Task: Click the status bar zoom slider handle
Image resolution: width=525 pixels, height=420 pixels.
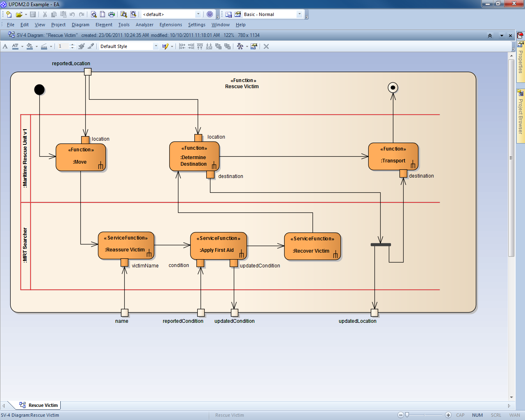Action: coord(407,415)
